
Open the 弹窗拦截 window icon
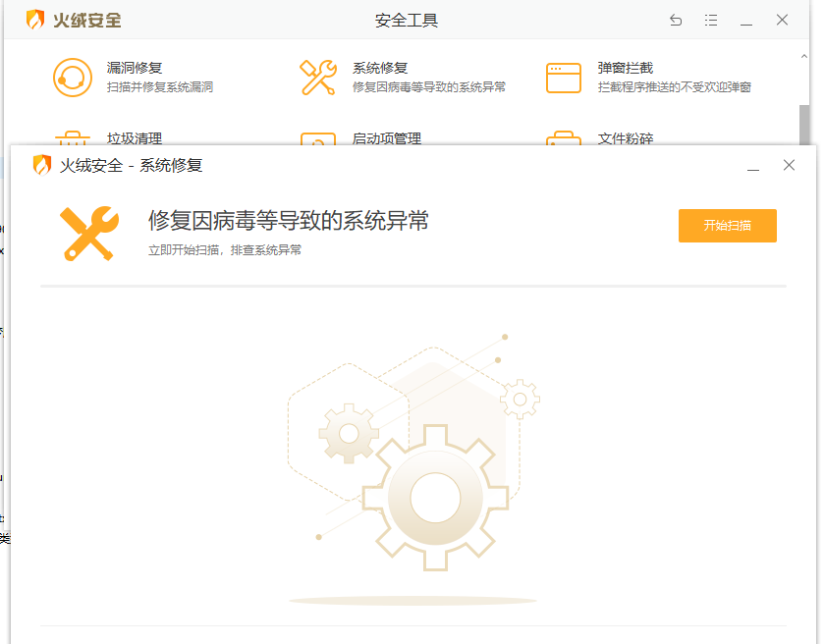pos(564,78)
